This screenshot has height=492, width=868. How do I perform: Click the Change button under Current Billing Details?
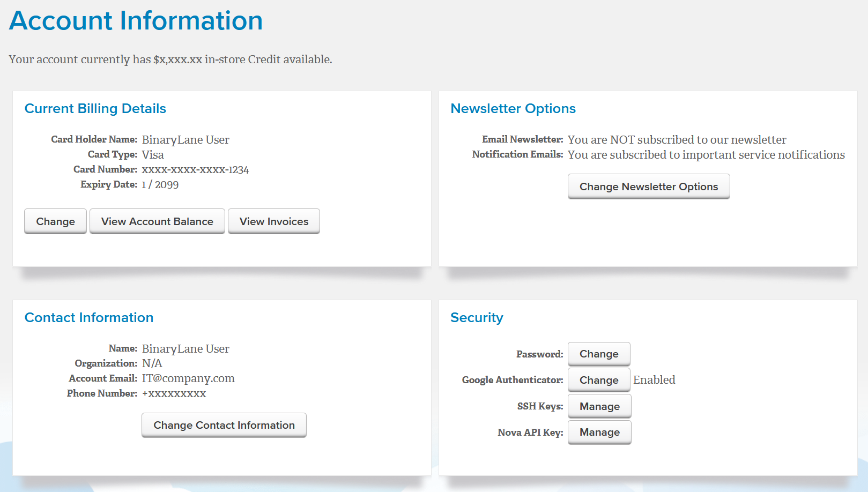(55, 221)
